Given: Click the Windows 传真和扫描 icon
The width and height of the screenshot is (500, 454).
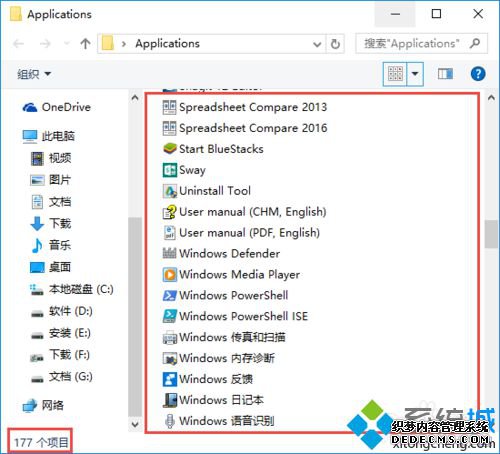Looking at the screenshot, I should [169, 337].
